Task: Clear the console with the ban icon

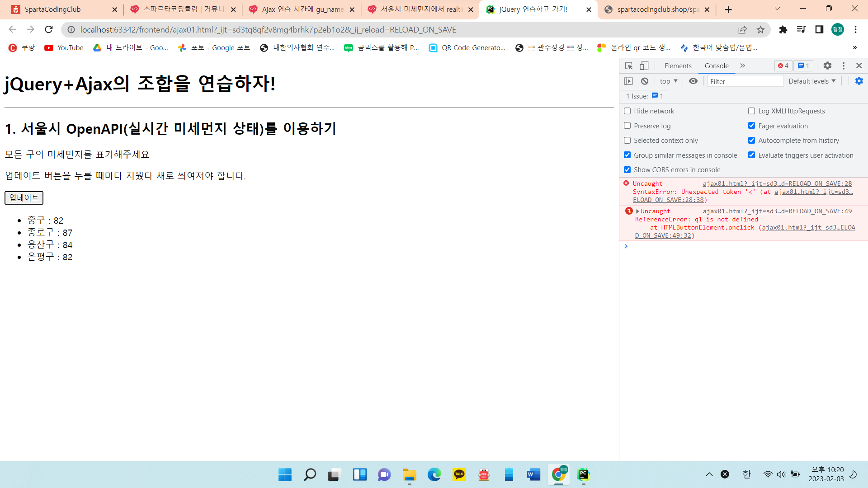Action: click(645, 81)
